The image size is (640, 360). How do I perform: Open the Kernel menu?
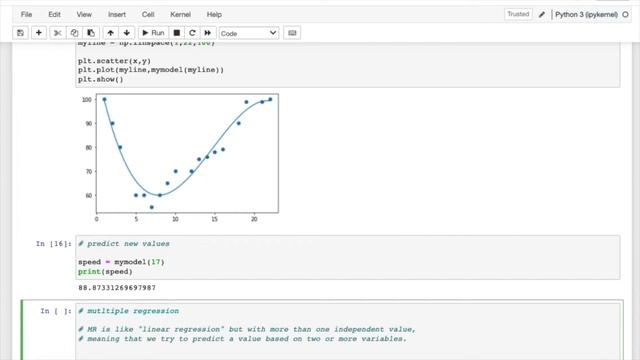(180, 14)
